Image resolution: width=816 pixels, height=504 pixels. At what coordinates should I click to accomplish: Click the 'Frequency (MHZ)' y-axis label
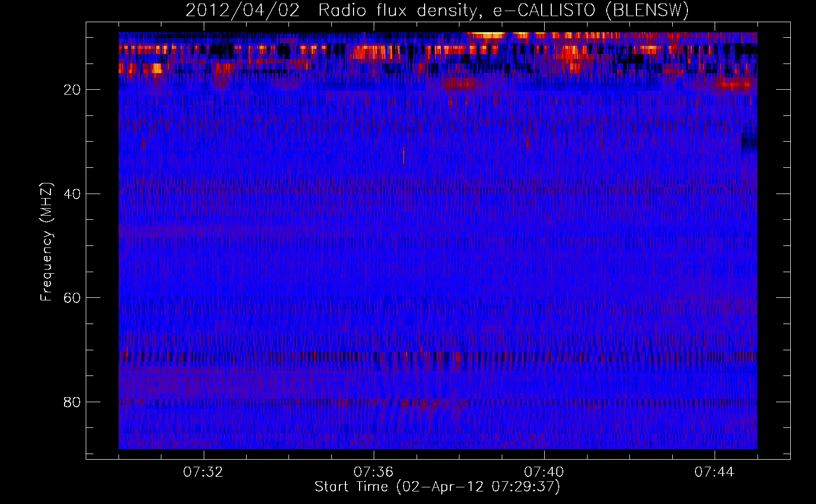pos(46,242)
